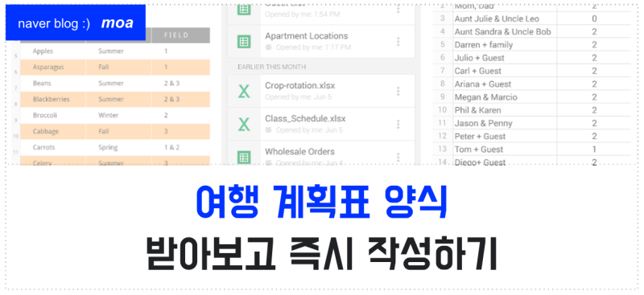Image resolution: width=644 pixels, height=295 pixels.
Task: Select the Spring cell in the Carrots row
Action: tap(118, 147)
